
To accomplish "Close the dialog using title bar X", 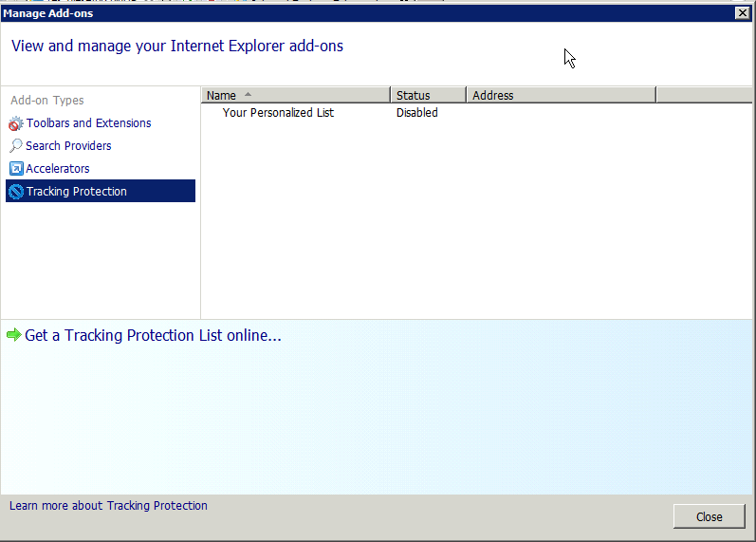I will [742, 13].
